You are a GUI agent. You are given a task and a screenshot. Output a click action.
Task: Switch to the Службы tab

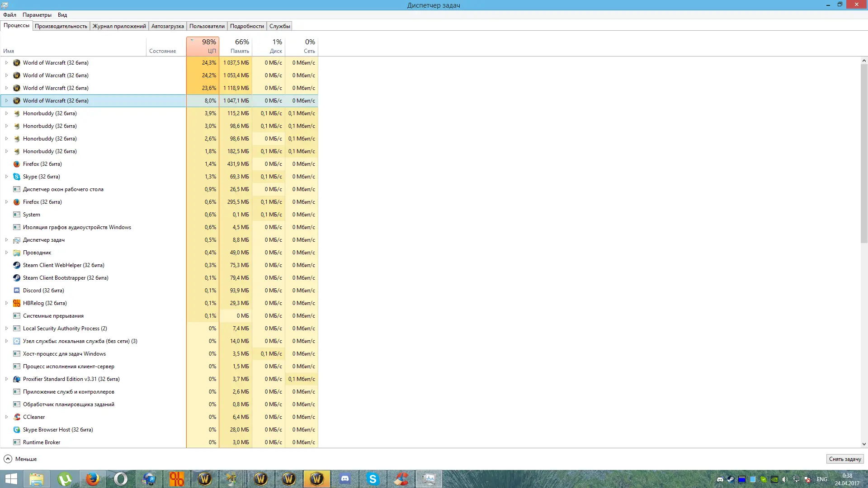[280, 26]
